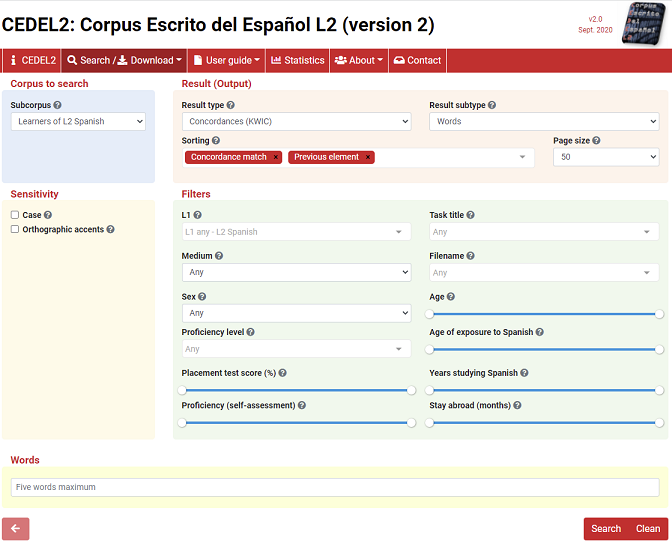Click the Placement test score slider
This screenshot has width=672, height=541.
(x=297, y=391)
